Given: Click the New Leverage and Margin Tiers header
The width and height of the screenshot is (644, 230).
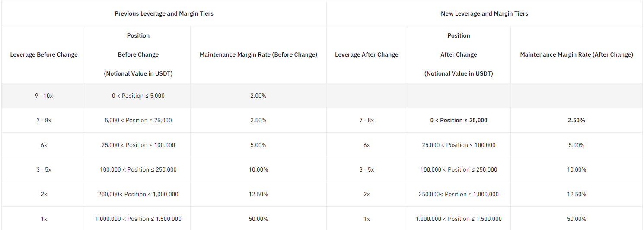Looking at the screenshot, I should (484, 13).
